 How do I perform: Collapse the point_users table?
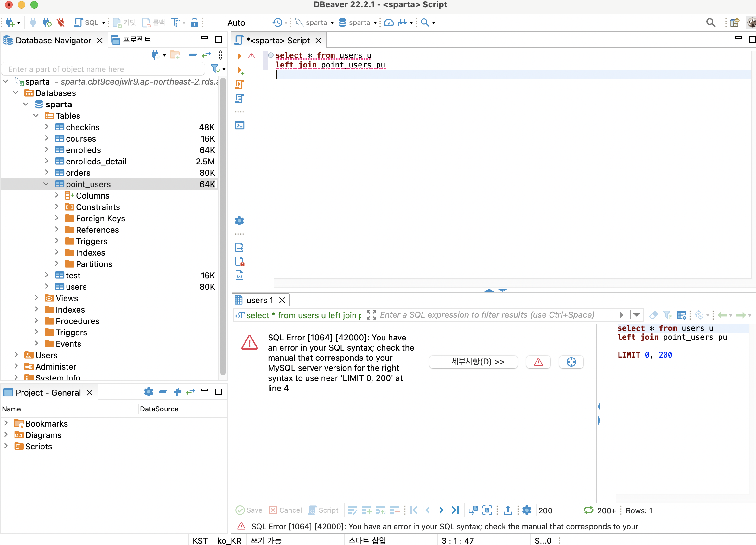[46, 184]
